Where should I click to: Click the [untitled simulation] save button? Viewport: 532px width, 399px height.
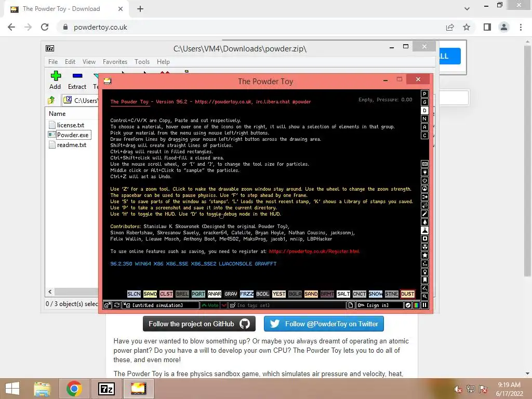(x=161, y=305)
